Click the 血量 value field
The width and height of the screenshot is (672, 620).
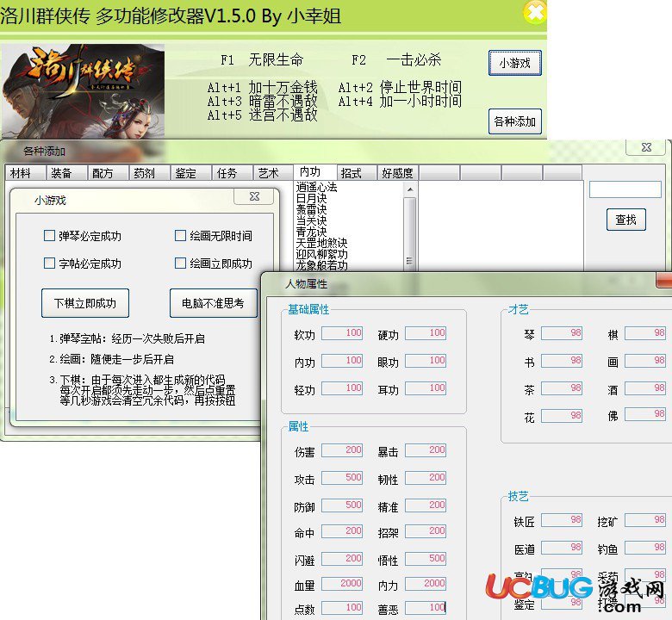click(x=342, y=584)
